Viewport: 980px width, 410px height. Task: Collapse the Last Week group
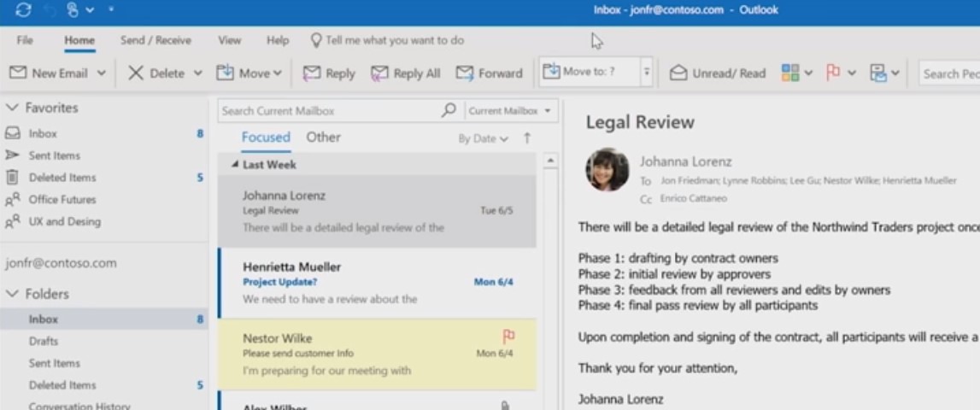point(235,165)
